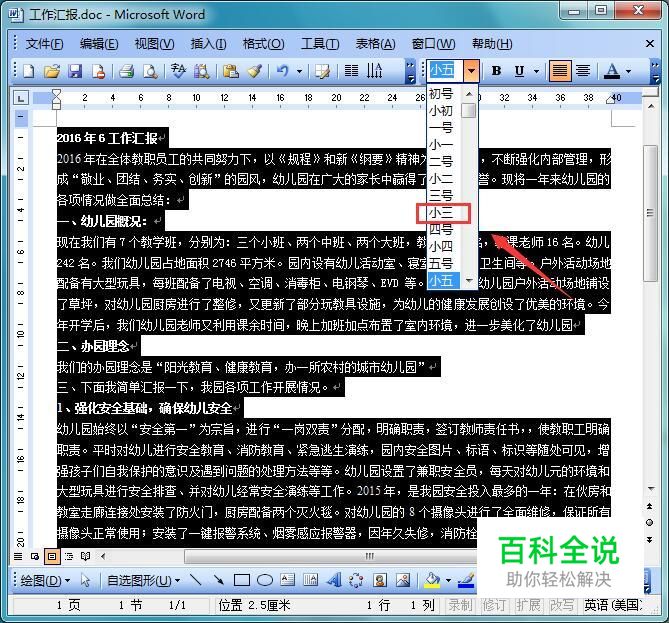
Task: Select the Rectangle shape tool
Action: (x=242, y=580)
